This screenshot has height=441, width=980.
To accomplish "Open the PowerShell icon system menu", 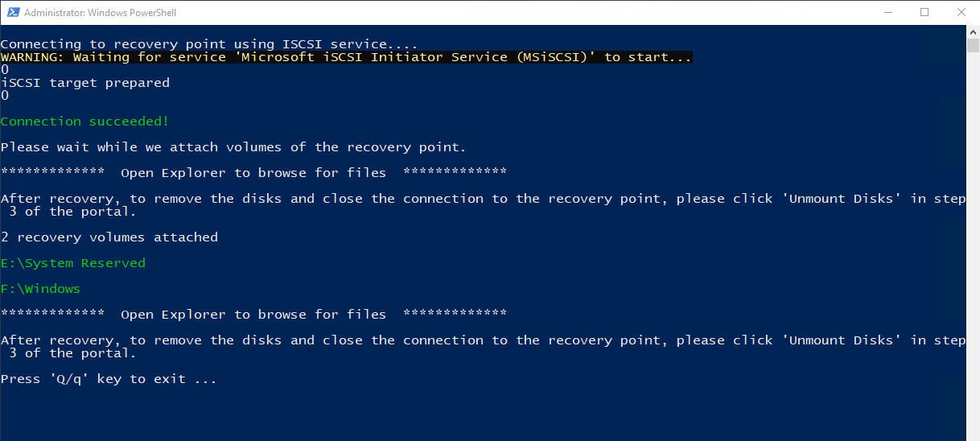I will coord(12,13).
